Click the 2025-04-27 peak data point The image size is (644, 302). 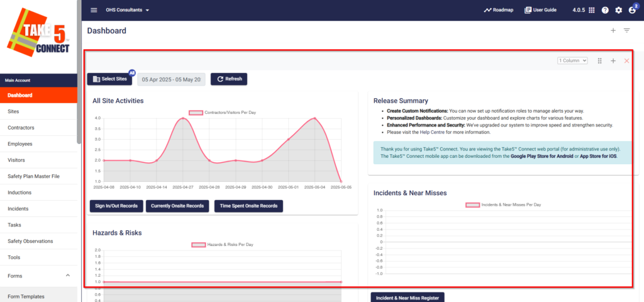pyautogui.click(x=183, y=118)
